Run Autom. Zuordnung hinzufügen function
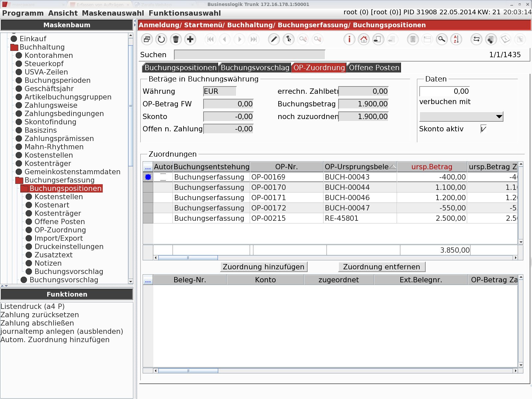 click(55, 340)
